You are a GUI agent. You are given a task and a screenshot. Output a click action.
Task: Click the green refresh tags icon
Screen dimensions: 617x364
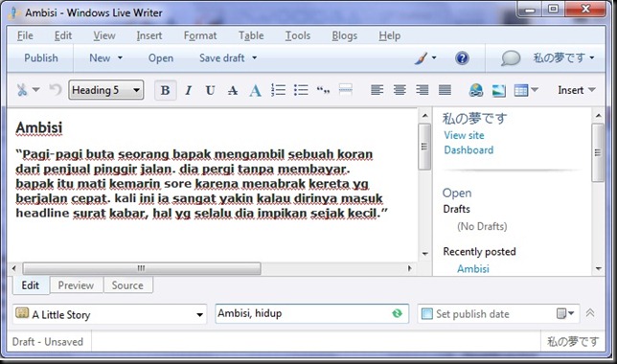click(398, 313)
